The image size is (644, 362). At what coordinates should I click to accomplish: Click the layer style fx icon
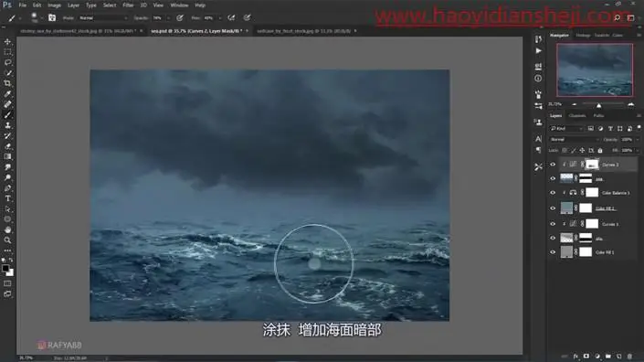point(575,357)
